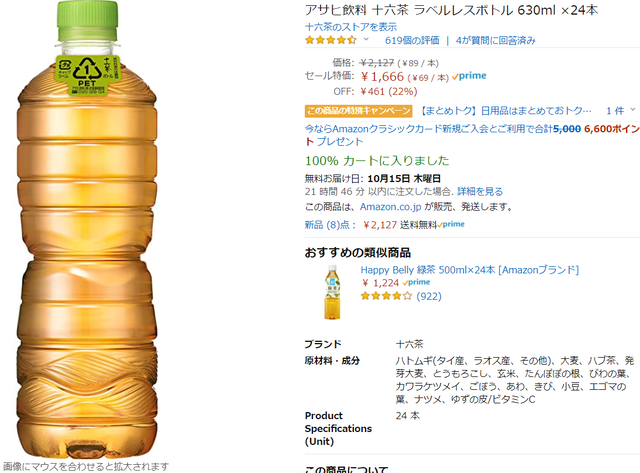Open the 4が質問に回答済み link
640x473 pixels.
(x=496, y=40)
